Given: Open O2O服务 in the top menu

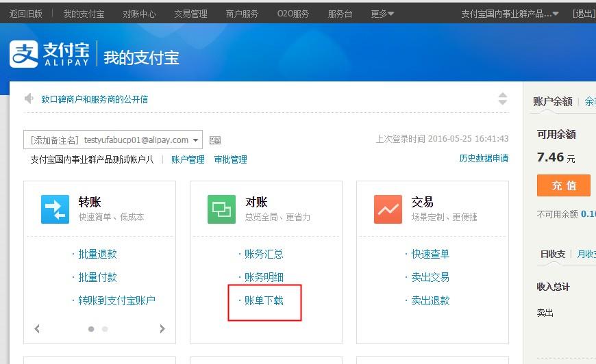Looking at the screenshot, I should pos(293,14).
